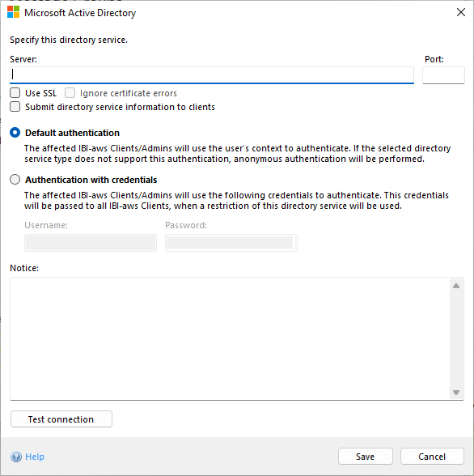Choose Authentication with credentials option
This screenshot has height=476, width=474.
[x=15, y=180]
